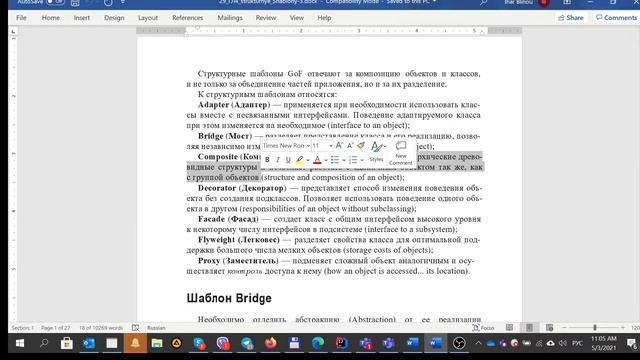Open numbering style dropdown arrow

pos(362,160)
